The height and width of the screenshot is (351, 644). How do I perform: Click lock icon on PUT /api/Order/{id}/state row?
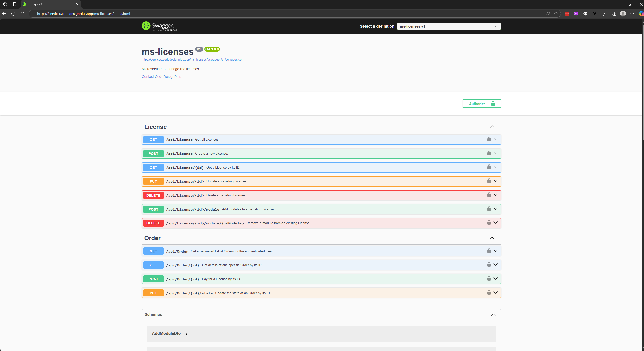pos(489,293)
